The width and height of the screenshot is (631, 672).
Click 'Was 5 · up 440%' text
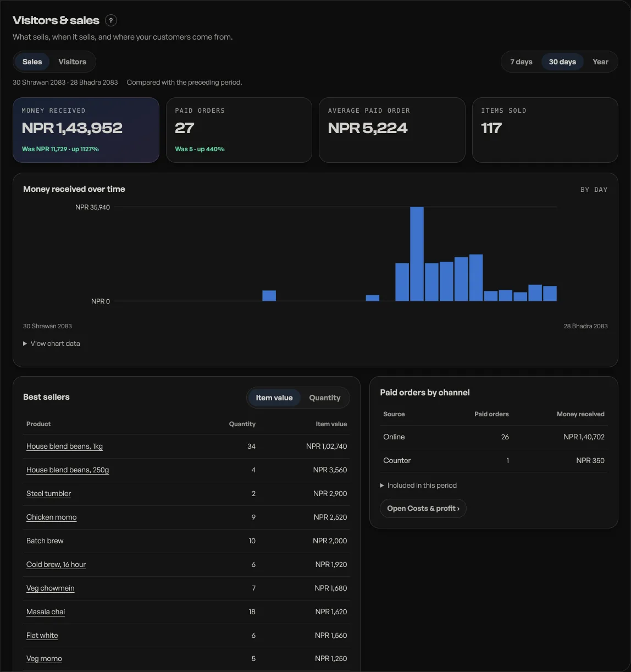pyautogui.click(x=200, y=149)
